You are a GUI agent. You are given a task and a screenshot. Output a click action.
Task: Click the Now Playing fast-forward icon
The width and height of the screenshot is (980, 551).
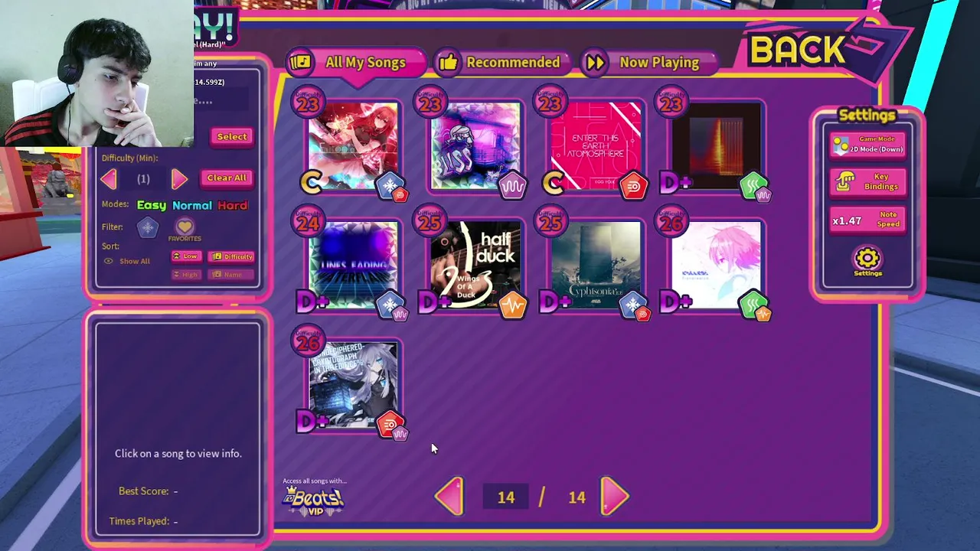pyautogui.click(x=595, y=63)
